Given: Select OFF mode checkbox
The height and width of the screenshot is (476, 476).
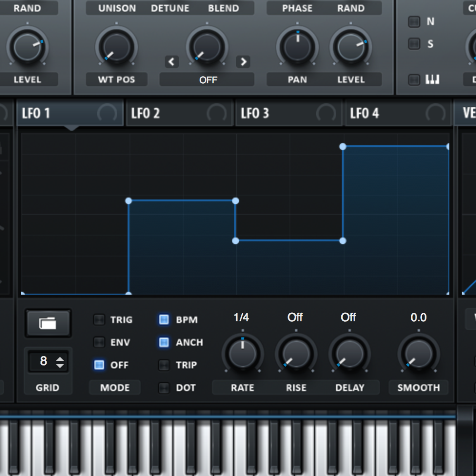Looking at the screenshot, I should click(99, 365).
